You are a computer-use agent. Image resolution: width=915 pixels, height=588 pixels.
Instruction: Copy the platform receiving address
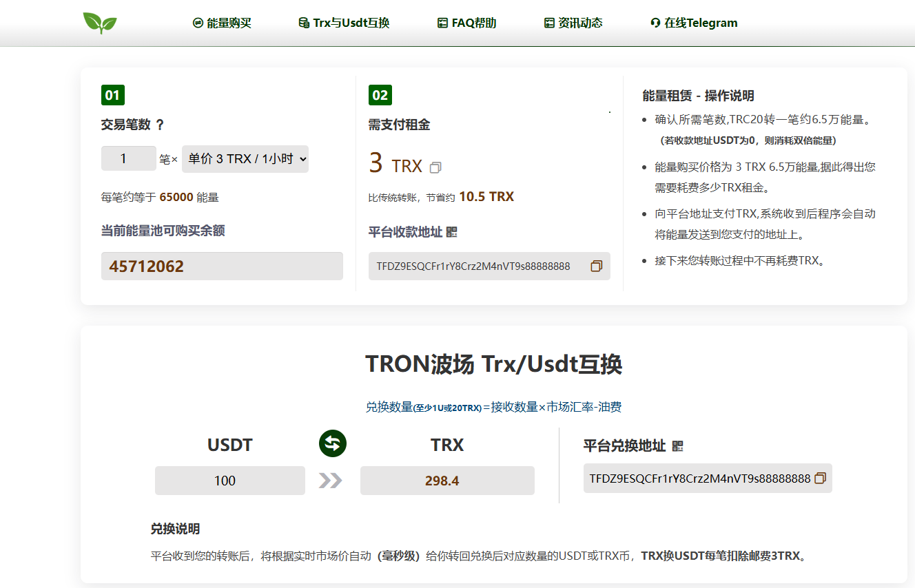[597, 266]
